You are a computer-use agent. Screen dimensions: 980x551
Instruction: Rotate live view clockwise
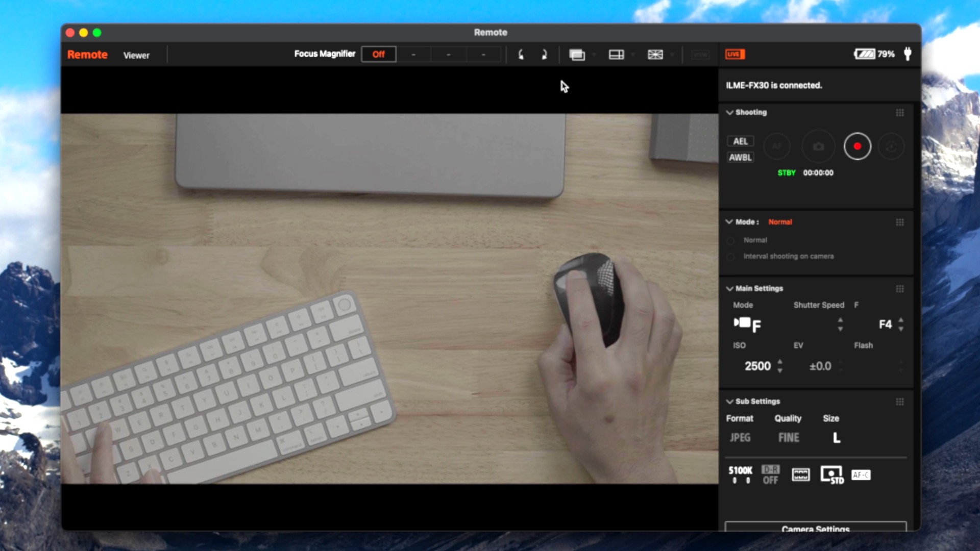click(544, 55)
